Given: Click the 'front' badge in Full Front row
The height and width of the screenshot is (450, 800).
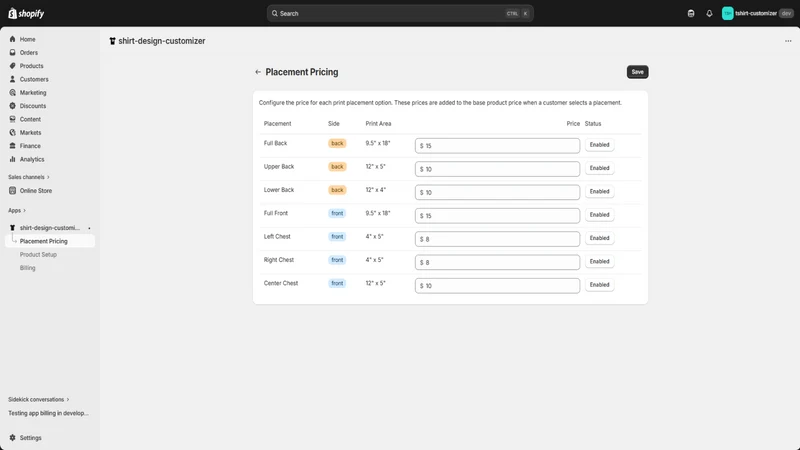Looking at the screenshot, I should [x=337, y=213].
